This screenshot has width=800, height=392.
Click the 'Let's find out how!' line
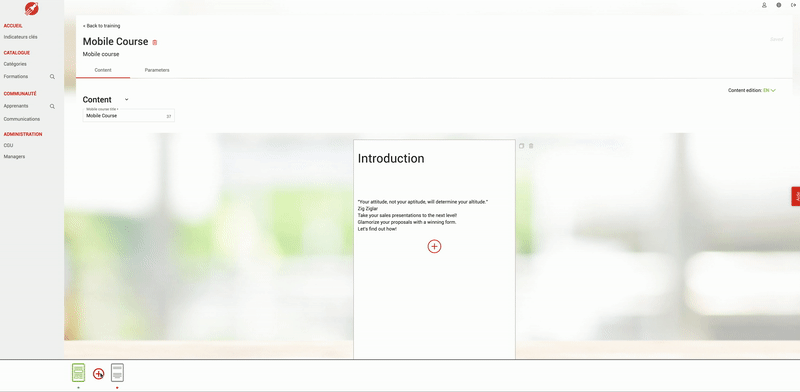(x=377, y=229)
